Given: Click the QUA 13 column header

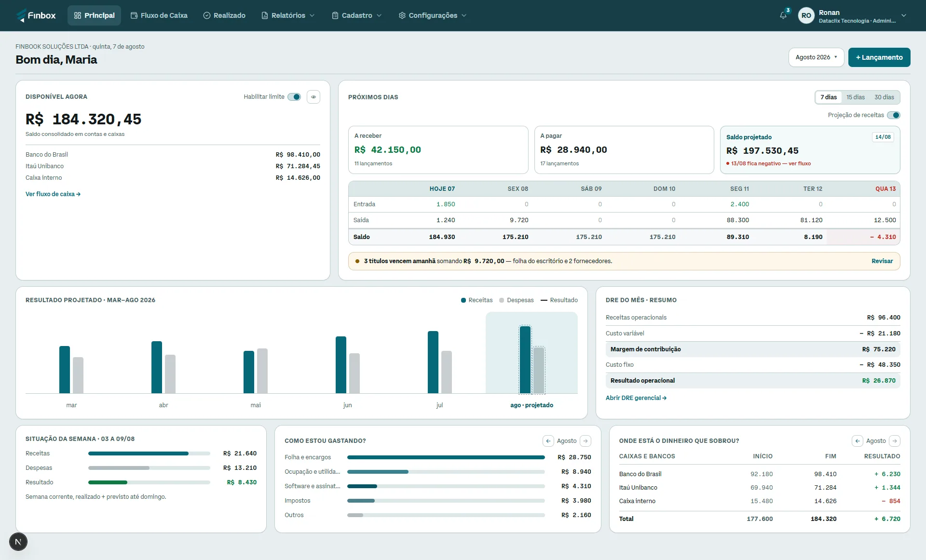Looking at the screenshot, I should (885, 189).
